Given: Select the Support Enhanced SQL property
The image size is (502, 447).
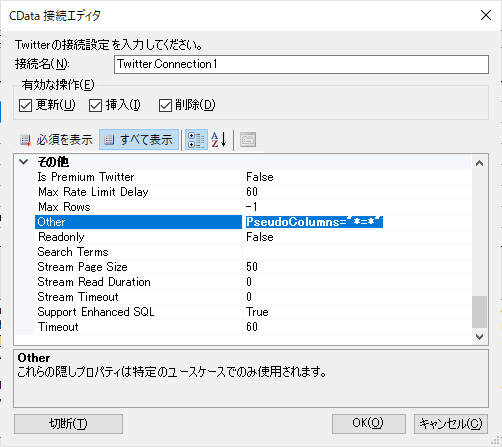Looking at the screenshot, I should coord(138,312).
